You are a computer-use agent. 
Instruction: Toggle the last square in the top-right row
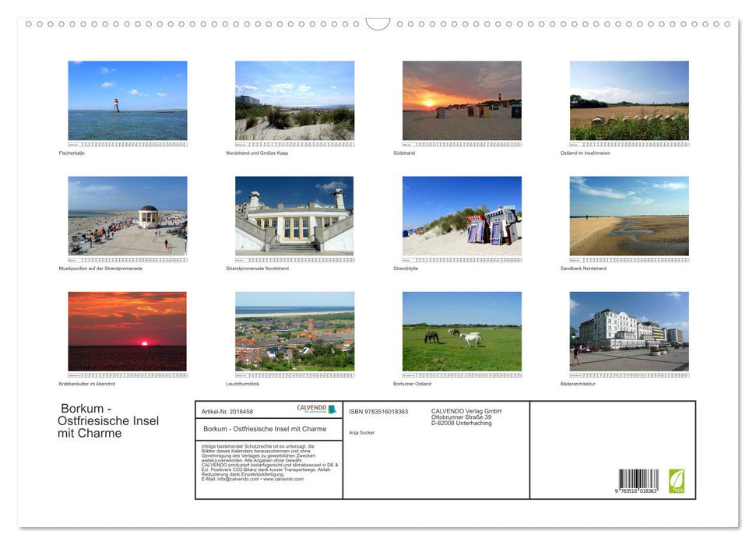[729, 24]
